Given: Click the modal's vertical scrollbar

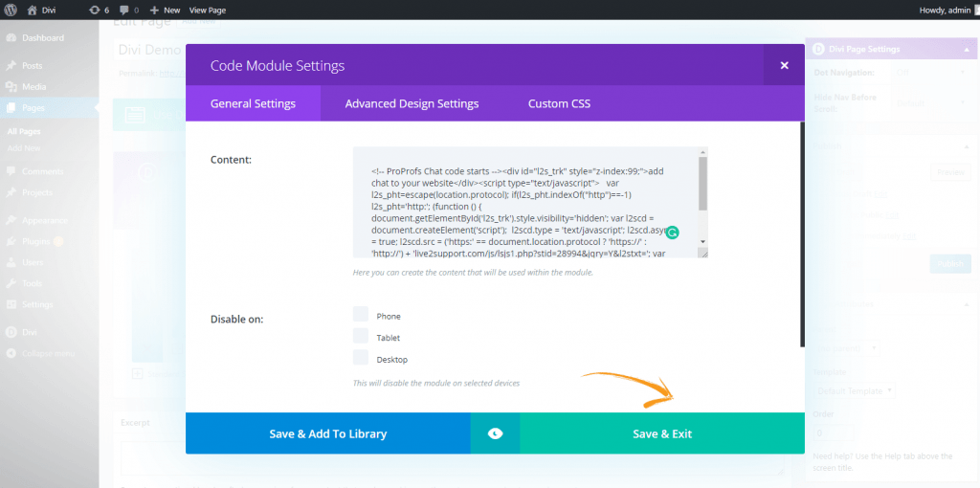Looking at the screenshot, I should pyautogui.click(x=803, y=234).
